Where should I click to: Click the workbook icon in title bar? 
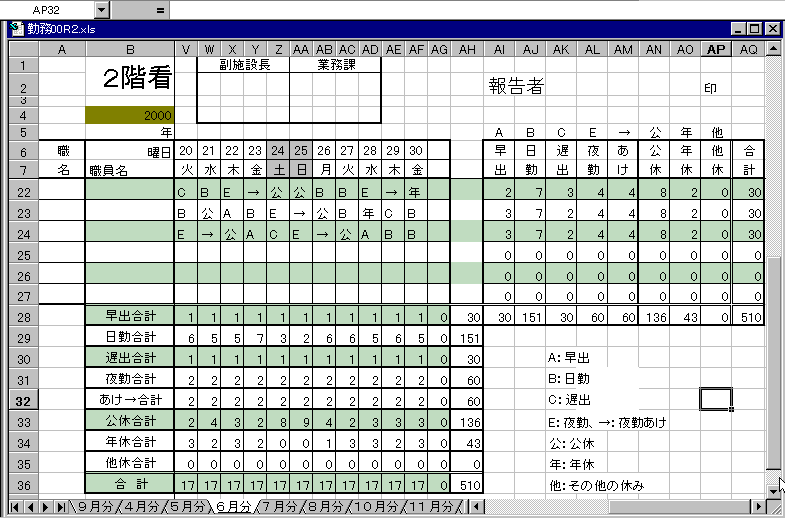16,29
